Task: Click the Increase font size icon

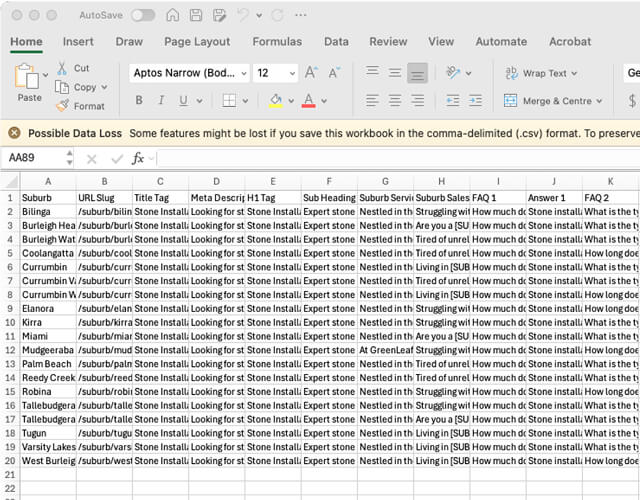Action: click(311, 73)
